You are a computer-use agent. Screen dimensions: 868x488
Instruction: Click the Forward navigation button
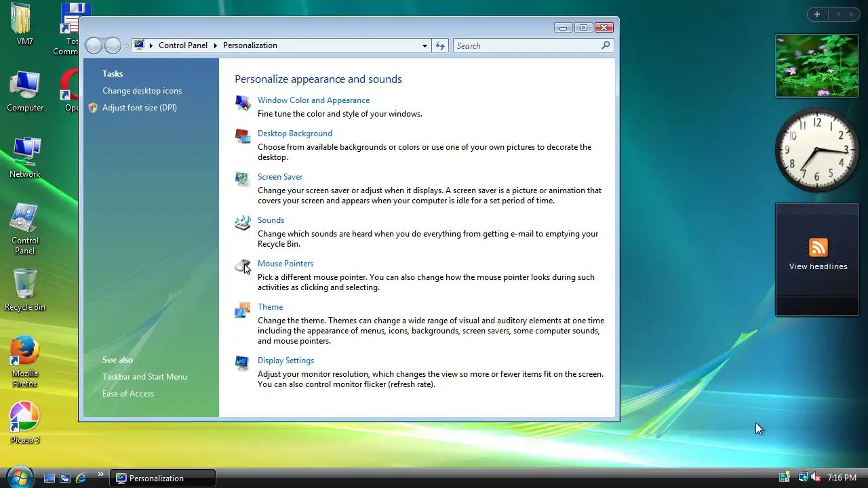point(113,45)
